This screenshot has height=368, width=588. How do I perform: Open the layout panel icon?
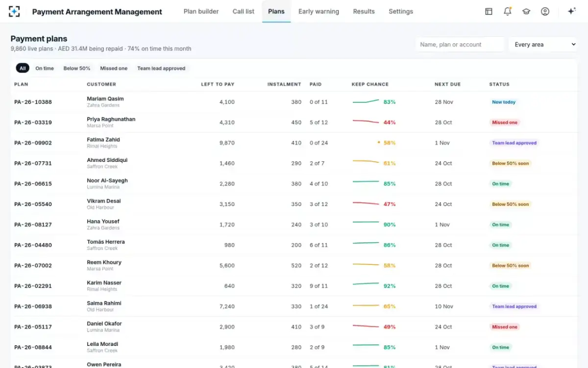(489, 11)
